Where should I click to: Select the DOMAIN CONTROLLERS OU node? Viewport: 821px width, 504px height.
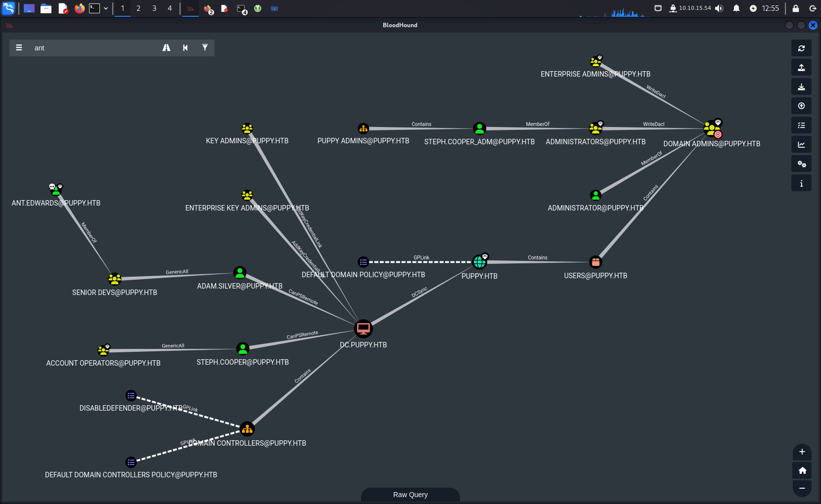(247, 429)
